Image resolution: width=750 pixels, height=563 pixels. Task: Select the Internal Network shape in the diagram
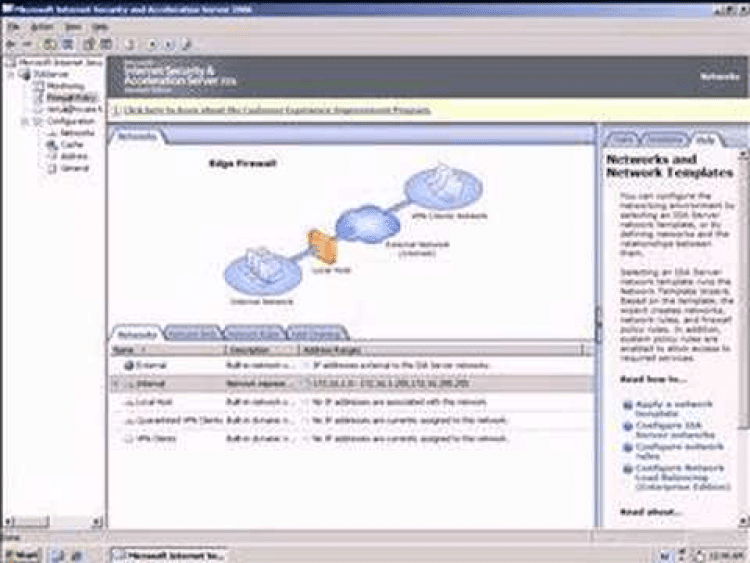[262, 273]
